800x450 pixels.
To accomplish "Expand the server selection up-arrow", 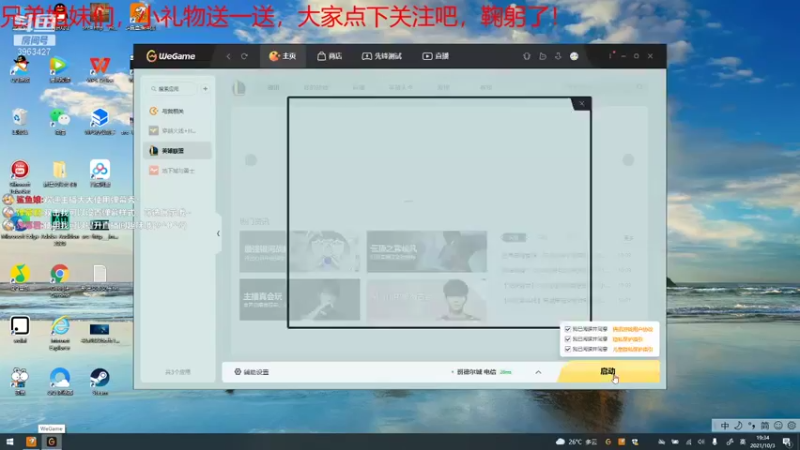I will pyautogui.click(x=538, y=372).
